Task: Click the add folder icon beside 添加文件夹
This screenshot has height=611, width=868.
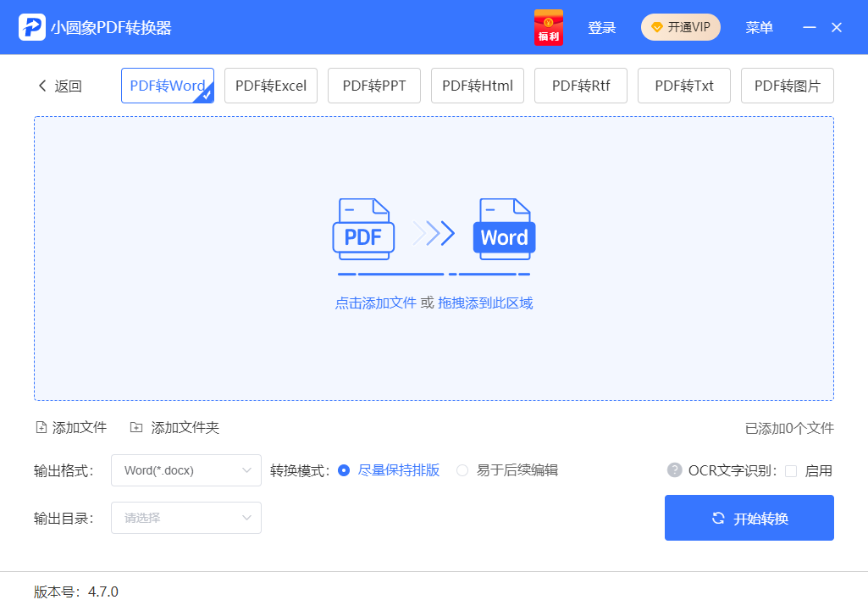Action: click(x=136, y=427)
